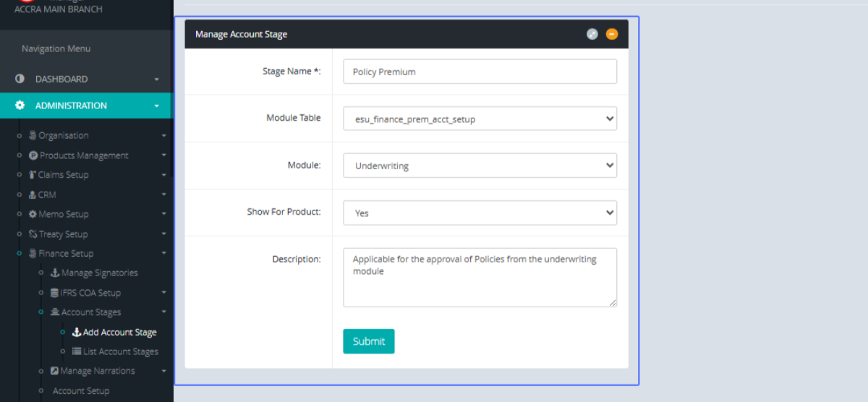Expand the Claims Setup submenu
This screenshot has width=868, height=402.
click(163, 175)
